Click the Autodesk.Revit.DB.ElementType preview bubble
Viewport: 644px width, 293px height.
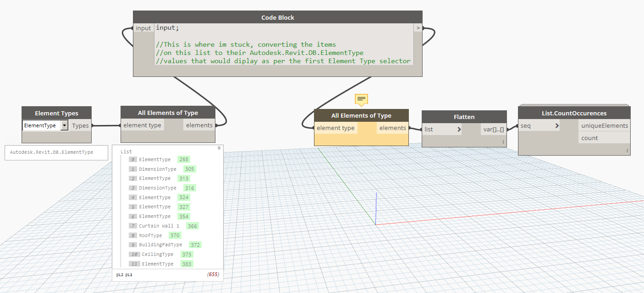pyautogui.click(x=56, y=152)
